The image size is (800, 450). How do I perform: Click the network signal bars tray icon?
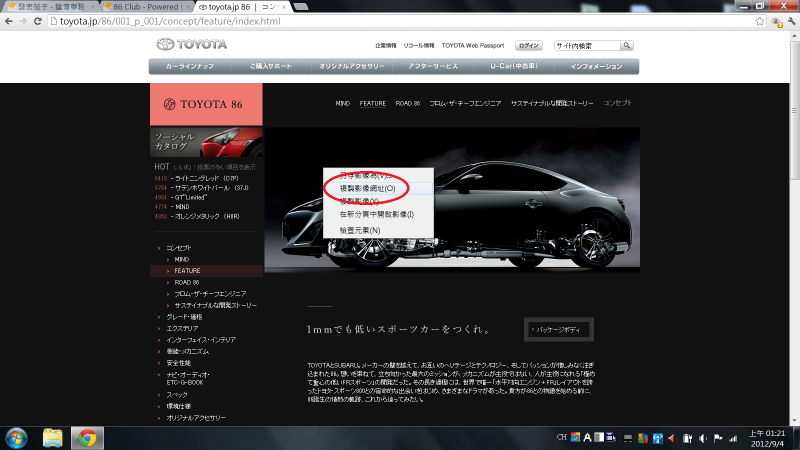point(733,438)
